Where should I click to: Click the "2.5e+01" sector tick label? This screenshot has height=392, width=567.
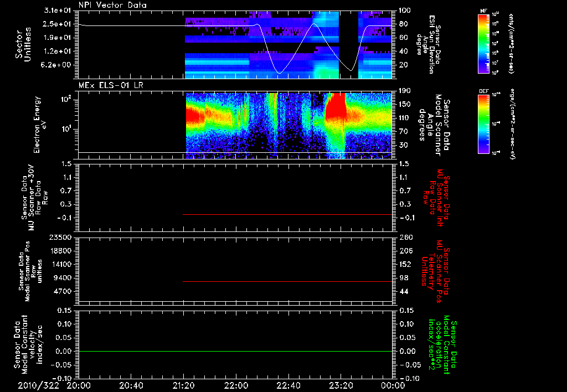pos(58,24)
